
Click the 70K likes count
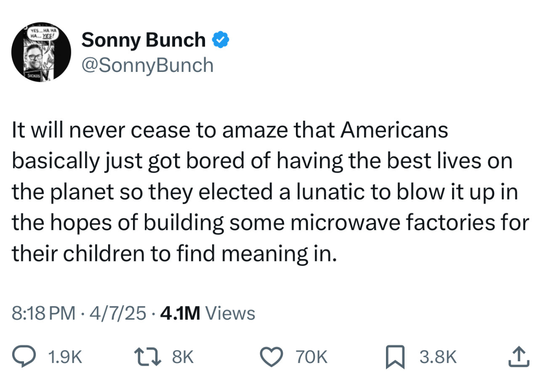pyautogui.click(x=311, y=357)
